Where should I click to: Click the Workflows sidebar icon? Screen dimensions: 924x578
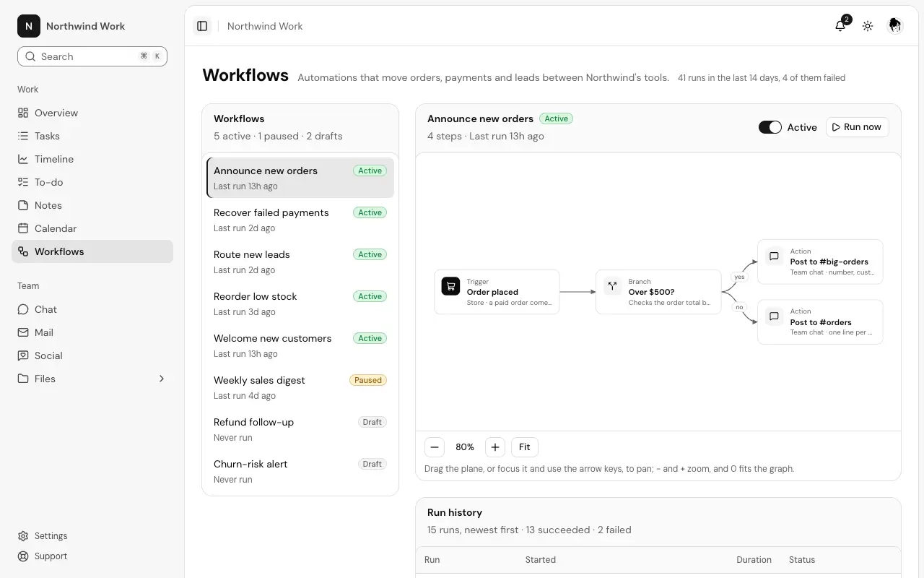click(x=23, y=251)
